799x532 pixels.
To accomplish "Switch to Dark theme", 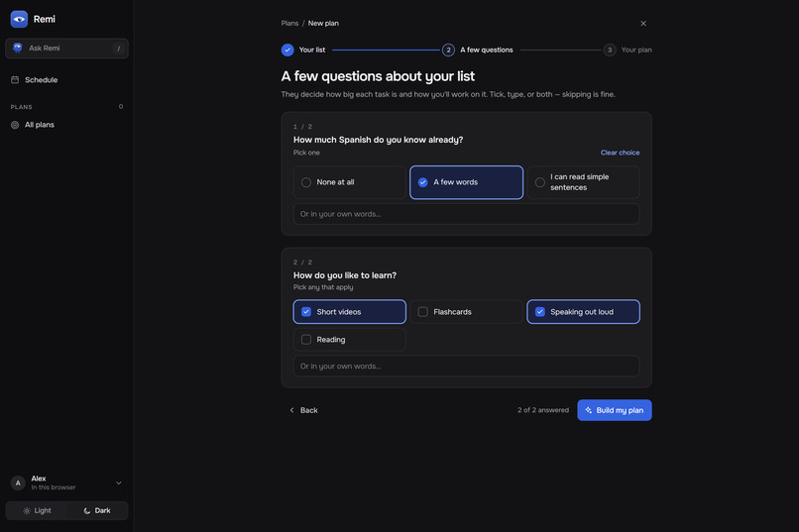I will pos(97,510).
